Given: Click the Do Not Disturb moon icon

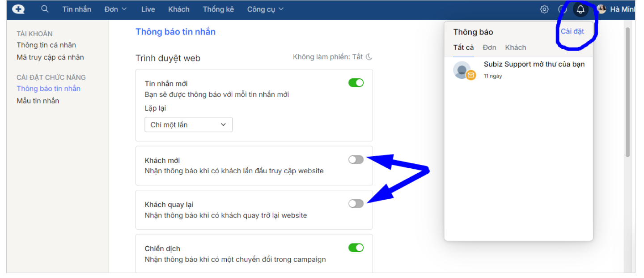Looking at the screenshot, I should coord(369,57).
